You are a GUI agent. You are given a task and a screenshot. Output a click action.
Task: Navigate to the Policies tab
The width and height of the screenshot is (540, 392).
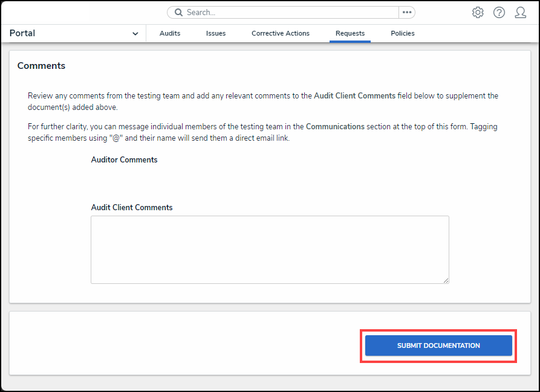tap(403, 34)
